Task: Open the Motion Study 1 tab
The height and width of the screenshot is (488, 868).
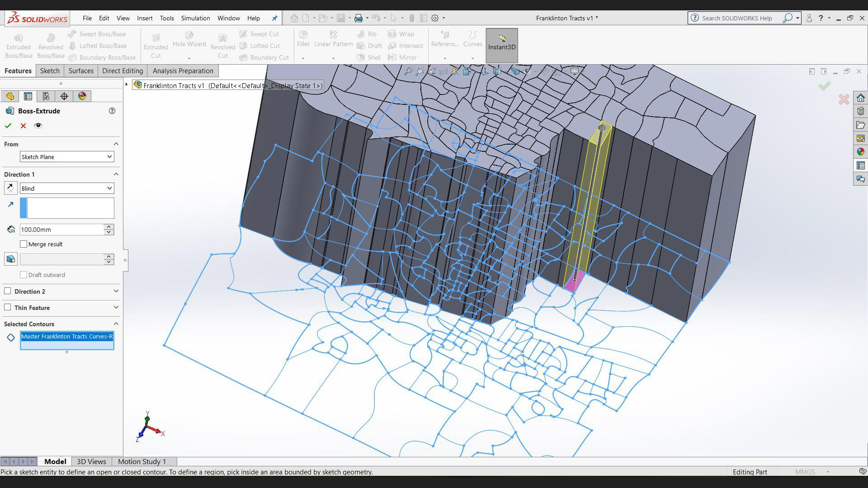Action: [142, 461]
